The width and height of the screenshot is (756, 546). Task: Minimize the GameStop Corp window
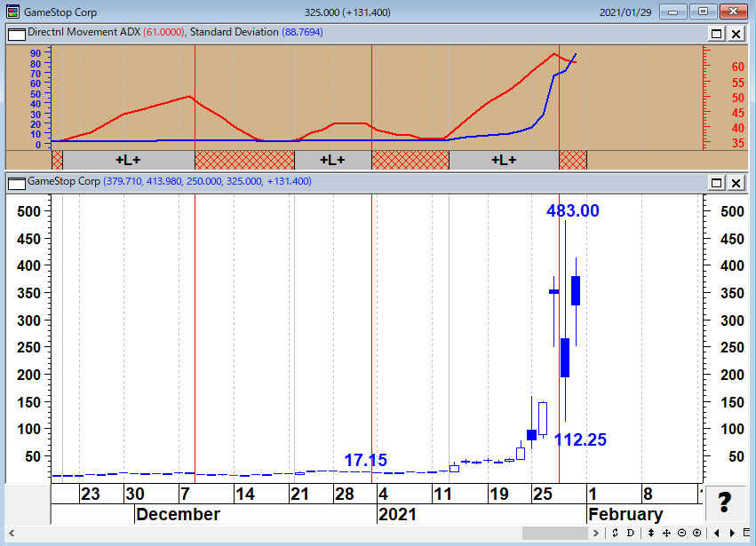673,12
